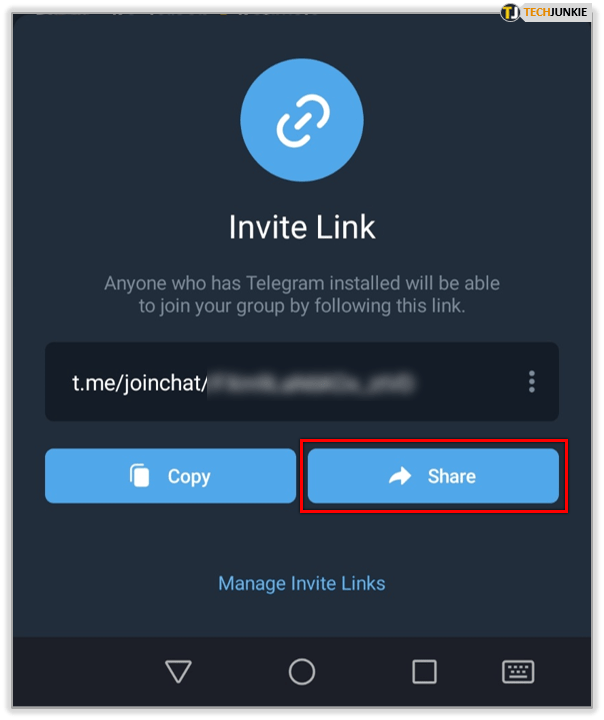
Task: Open recent apps with the square icon
Action: click(x=424, y=671)
